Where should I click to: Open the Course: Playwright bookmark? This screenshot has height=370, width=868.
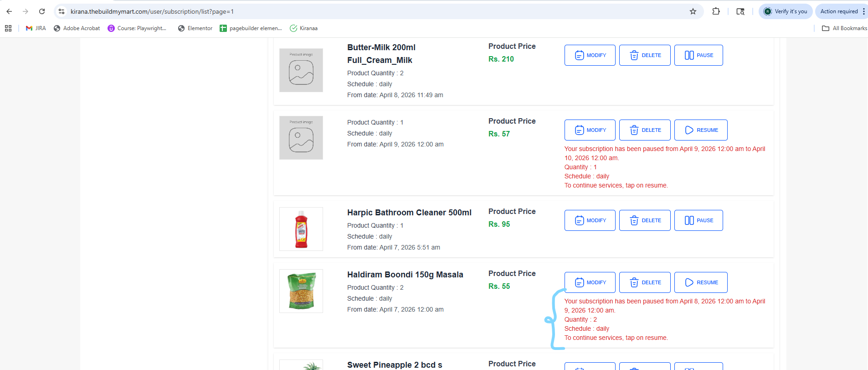[x=137, y=28]
